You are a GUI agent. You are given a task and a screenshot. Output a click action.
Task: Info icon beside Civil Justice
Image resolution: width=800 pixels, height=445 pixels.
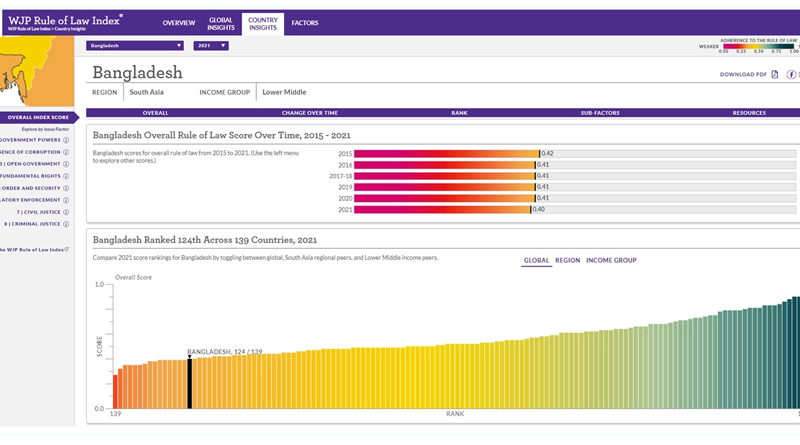[66, 212]
